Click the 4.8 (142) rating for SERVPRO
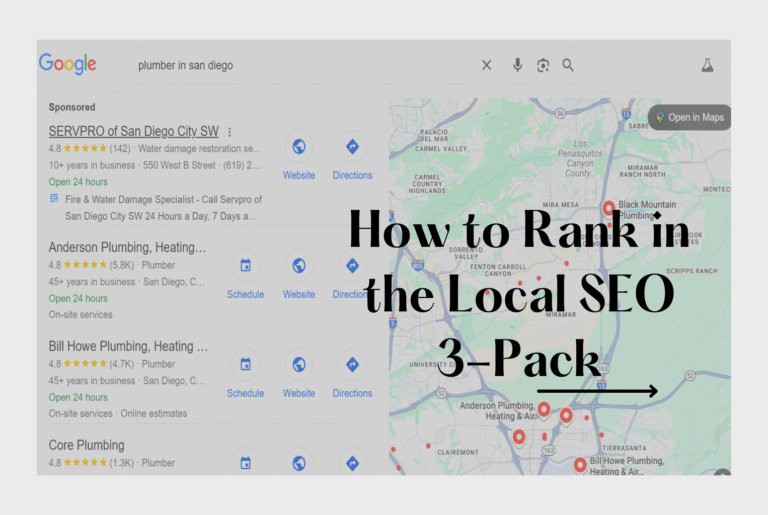 (x=90, y=148)
